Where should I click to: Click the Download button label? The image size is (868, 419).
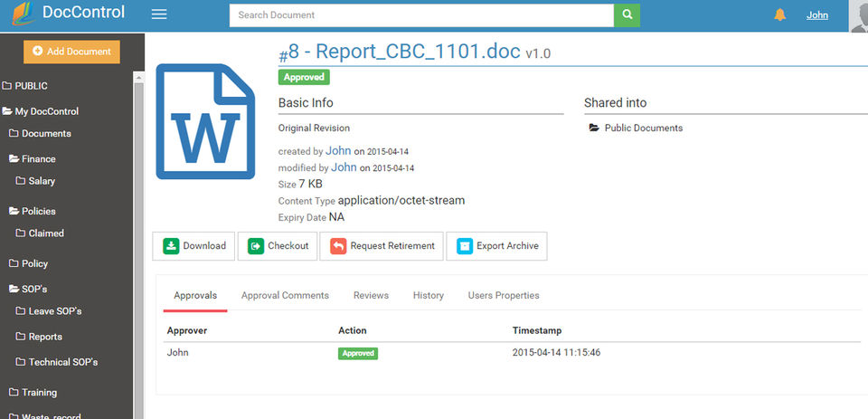click(204, 246)
